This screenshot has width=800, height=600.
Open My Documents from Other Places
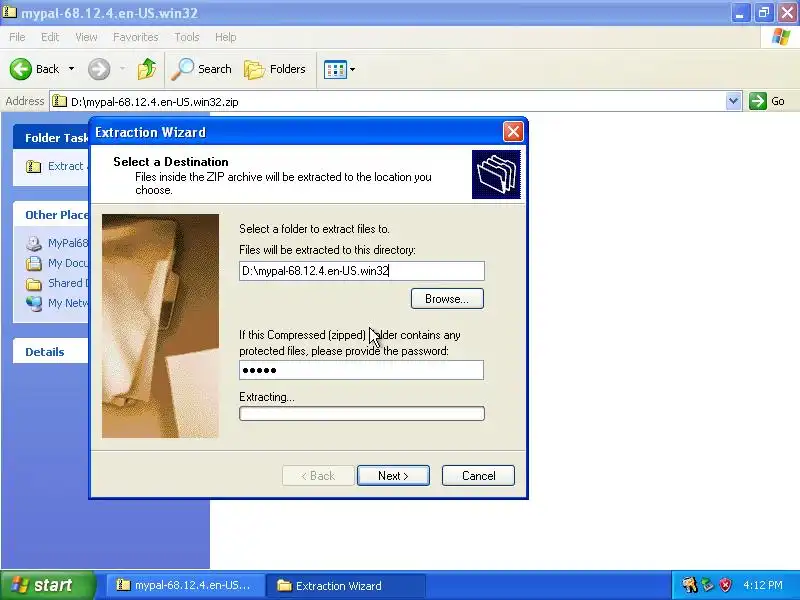click(x=57, y=263)
